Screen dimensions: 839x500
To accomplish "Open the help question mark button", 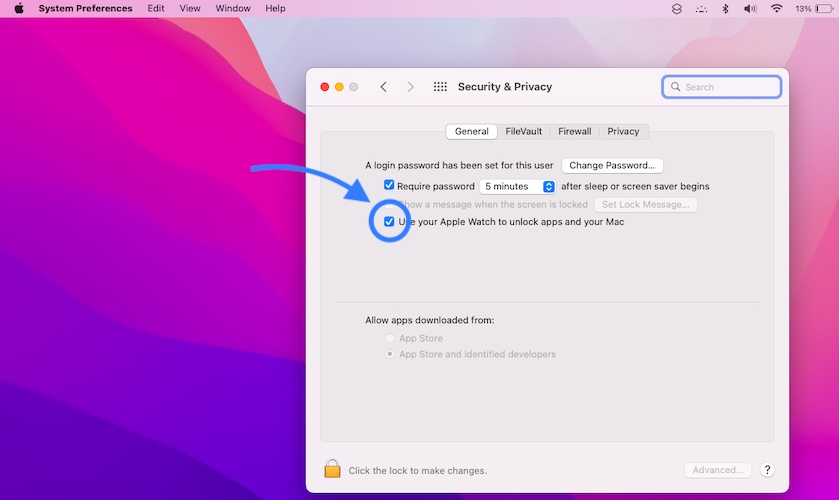I will click(767, 470).
